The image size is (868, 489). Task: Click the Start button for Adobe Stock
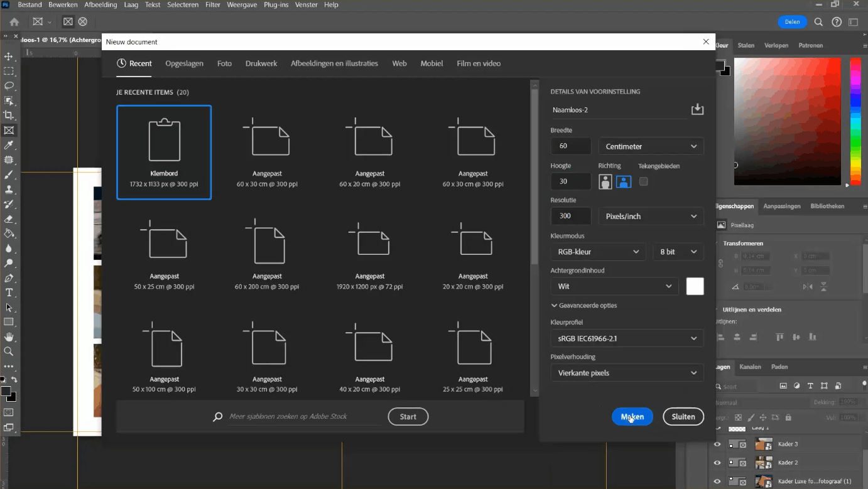pos(408,417)
